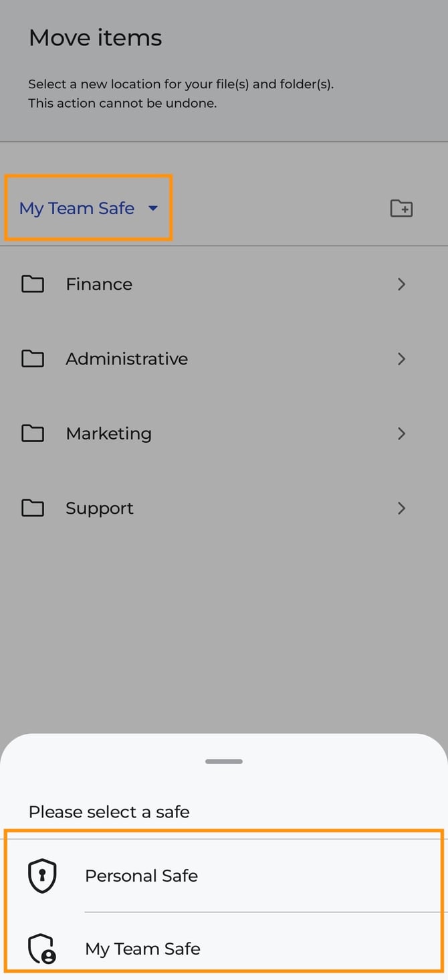Expand the Support folder with its chevron
The width and height of the screenshot is (448, 980).
point(402,508)
